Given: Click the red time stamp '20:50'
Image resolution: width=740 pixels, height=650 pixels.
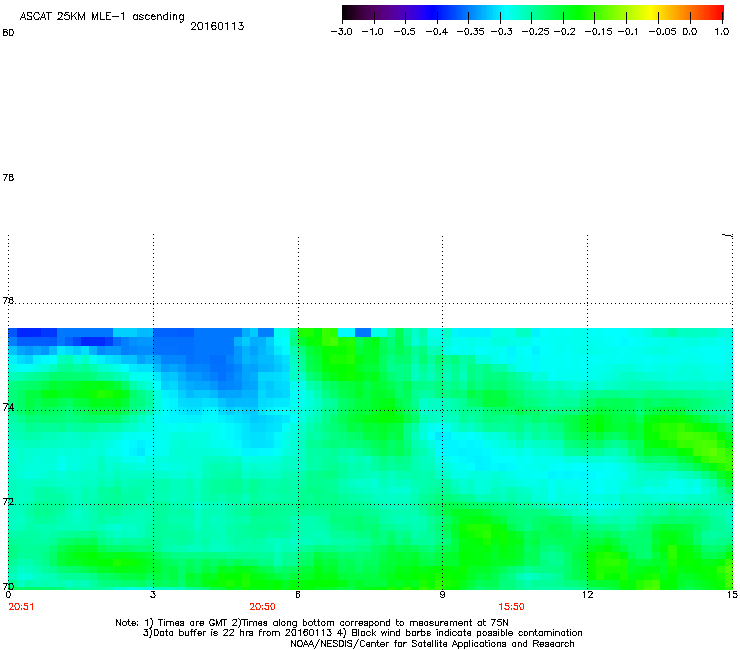Looking at the screenshot, I should point(262,607).
